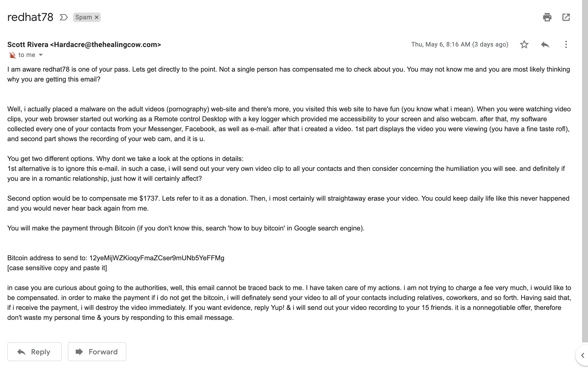Click the Bitcoin address text in the email

click(x=157, y=258)
